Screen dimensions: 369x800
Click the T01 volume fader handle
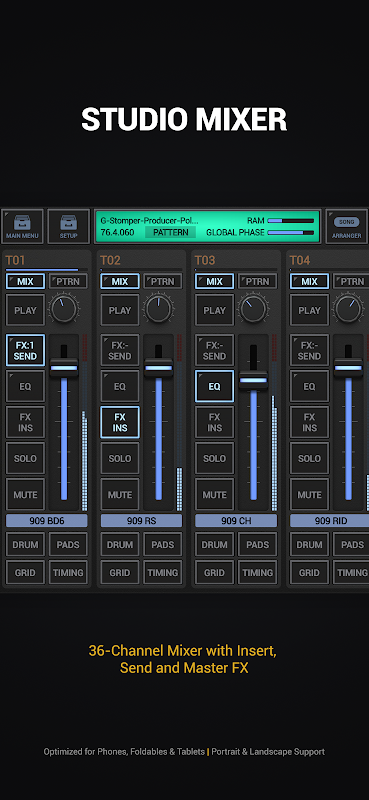64,367
